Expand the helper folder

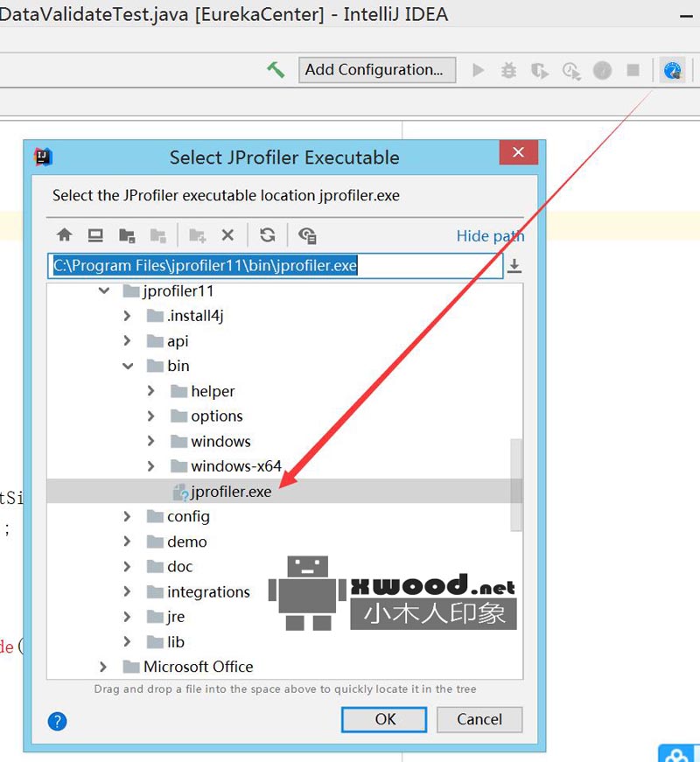coord(151,391)
